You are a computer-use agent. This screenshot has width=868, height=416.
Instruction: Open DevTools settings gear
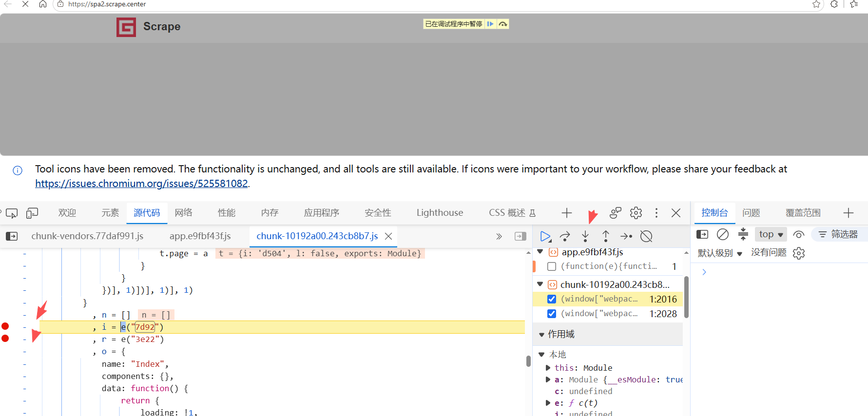(636, 213)
